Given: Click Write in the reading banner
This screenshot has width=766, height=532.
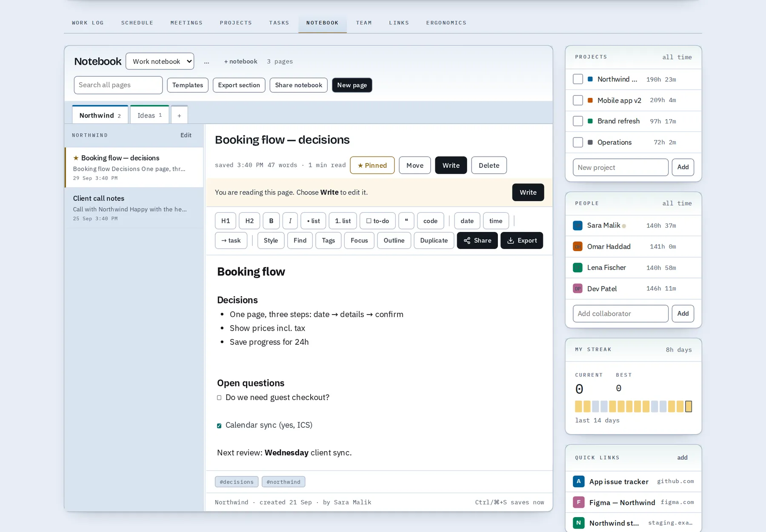Looking at the screenshot, I should (528, 192).
